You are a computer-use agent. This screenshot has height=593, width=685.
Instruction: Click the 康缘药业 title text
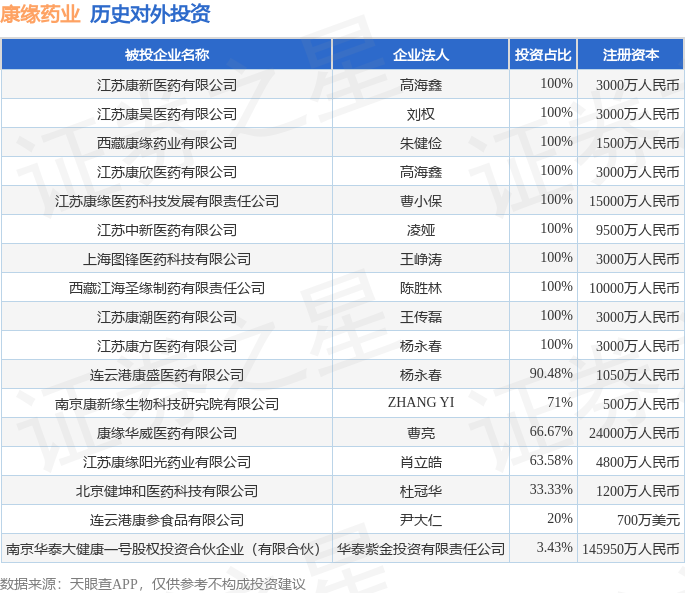click(40, 14)
